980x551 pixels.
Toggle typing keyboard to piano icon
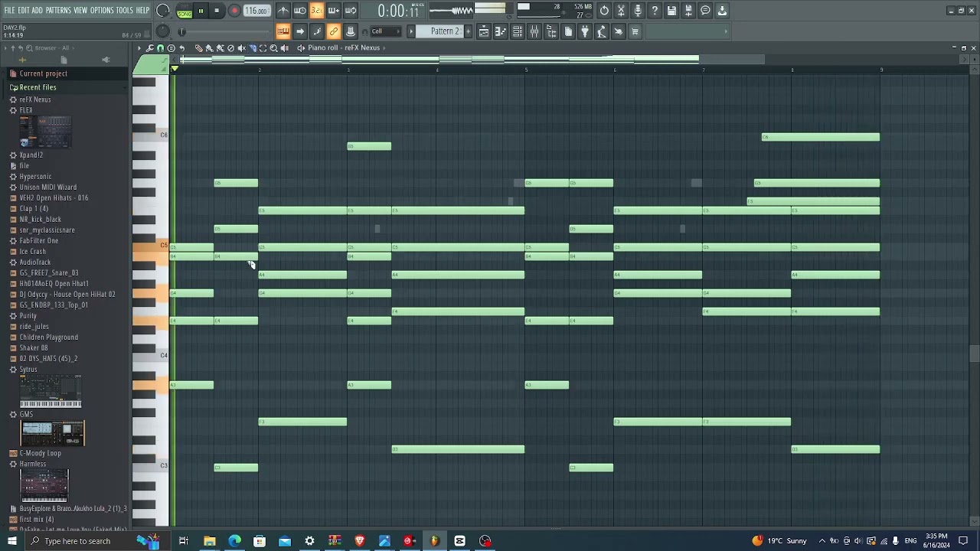[283, 31]
